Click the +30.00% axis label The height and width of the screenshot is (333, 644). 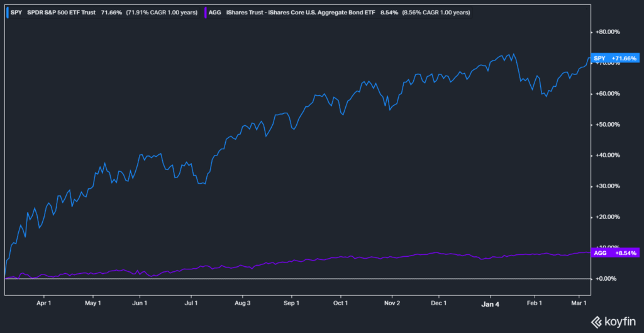608,186
